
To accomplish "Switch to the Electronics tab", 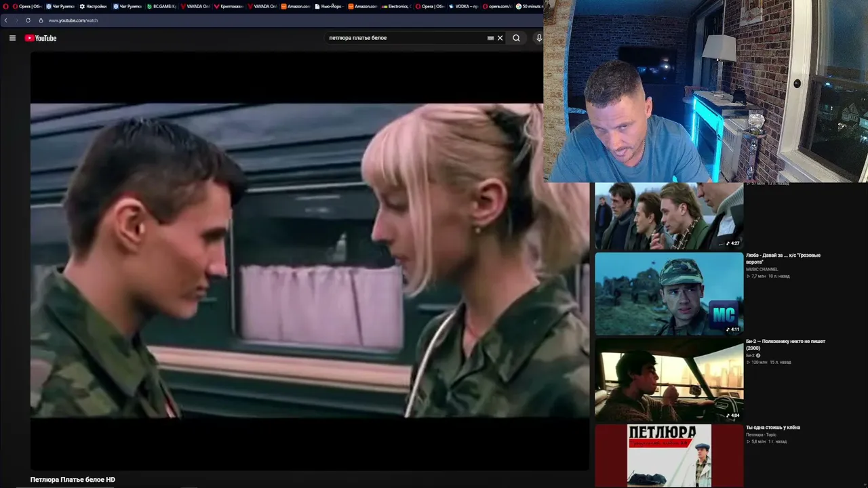I will pyautogui.click(x=397, y=6).
